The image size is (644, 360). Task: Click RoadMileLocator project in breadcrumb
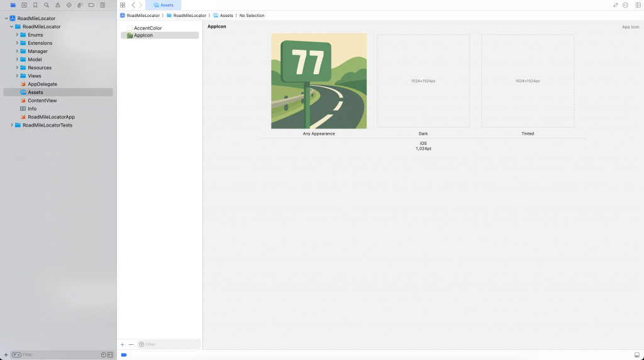point(140,15)
